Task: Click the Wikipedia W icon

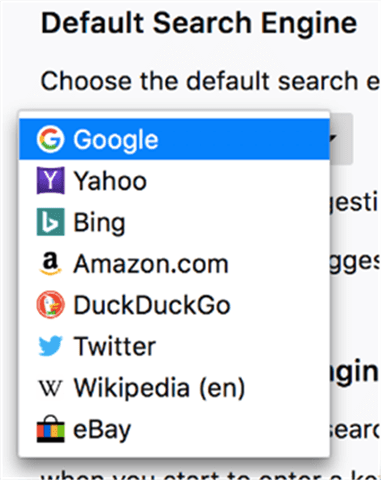Action: tap(50, 388)
